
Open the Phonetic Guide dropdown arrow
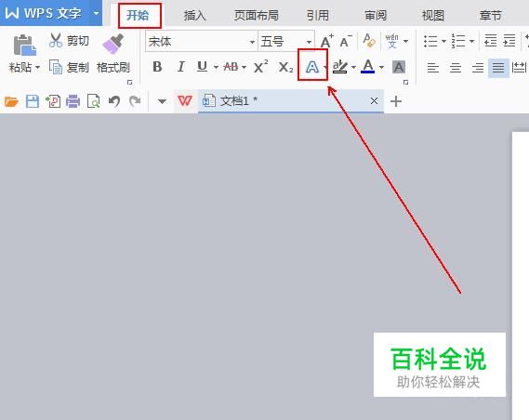[x=406, y=42]
